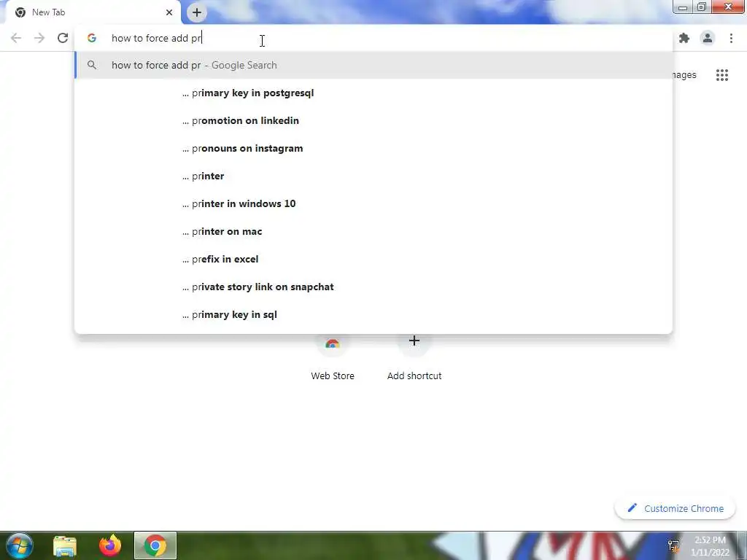Open a new tab with the plus button

click(197, 12)
